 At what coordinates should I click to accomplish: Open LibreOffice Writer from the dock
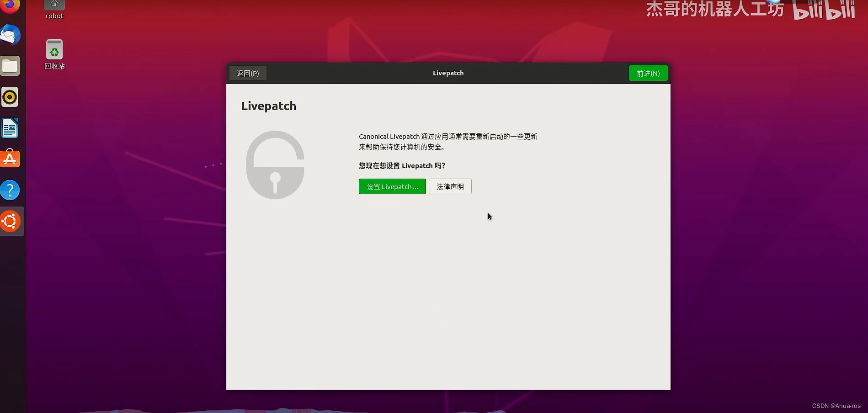tap(10, 128)
